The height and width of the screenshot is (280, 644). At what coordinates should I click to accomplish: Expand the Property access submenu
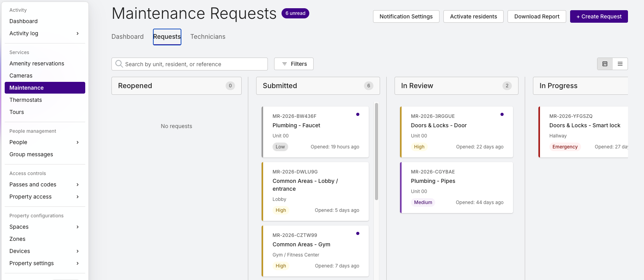tap(78, 197)
